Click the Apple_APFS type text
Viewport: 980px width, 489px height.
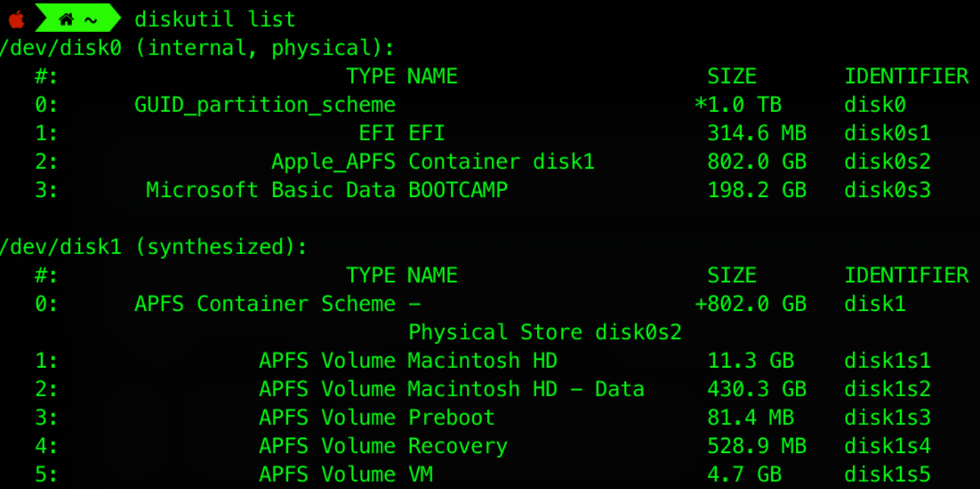(333, 161)
